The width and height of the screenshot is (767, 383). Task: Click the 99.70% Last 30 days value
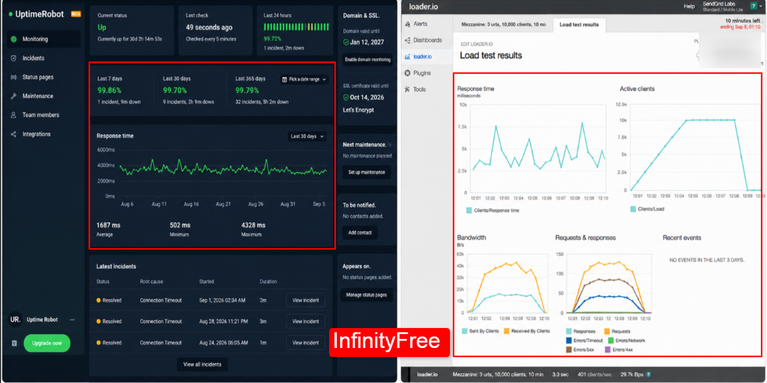[x=175, y=90]
